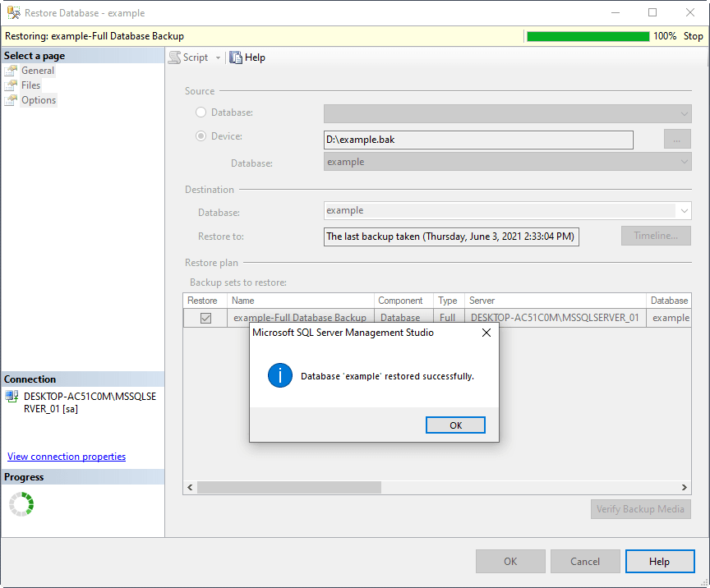Open the Options page

(39, 100)
